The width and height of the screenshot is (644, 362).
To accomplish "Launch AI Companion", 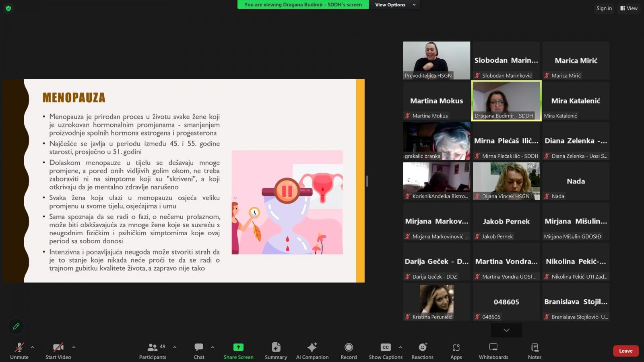I will point(312,350).
